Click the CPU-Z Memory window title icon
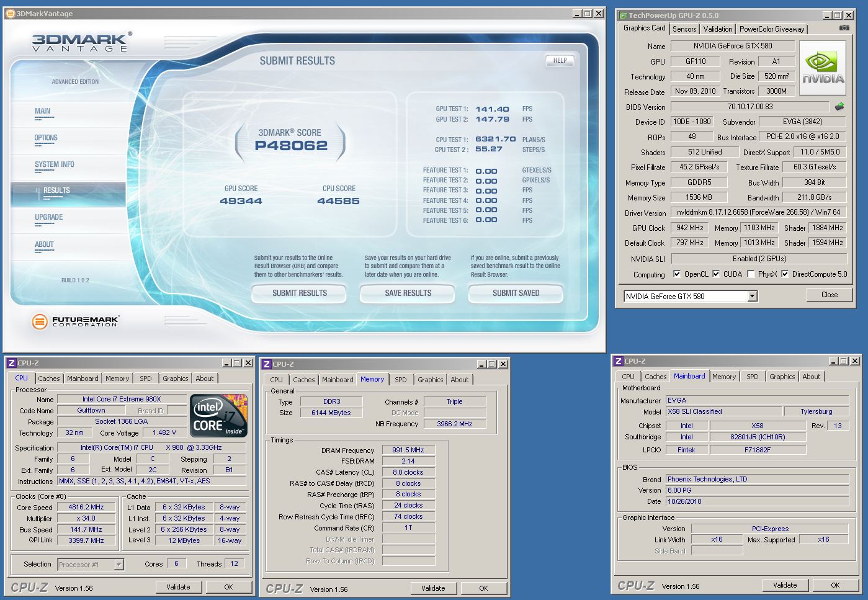Screen dimensions: 868x600 coord(266,364)
